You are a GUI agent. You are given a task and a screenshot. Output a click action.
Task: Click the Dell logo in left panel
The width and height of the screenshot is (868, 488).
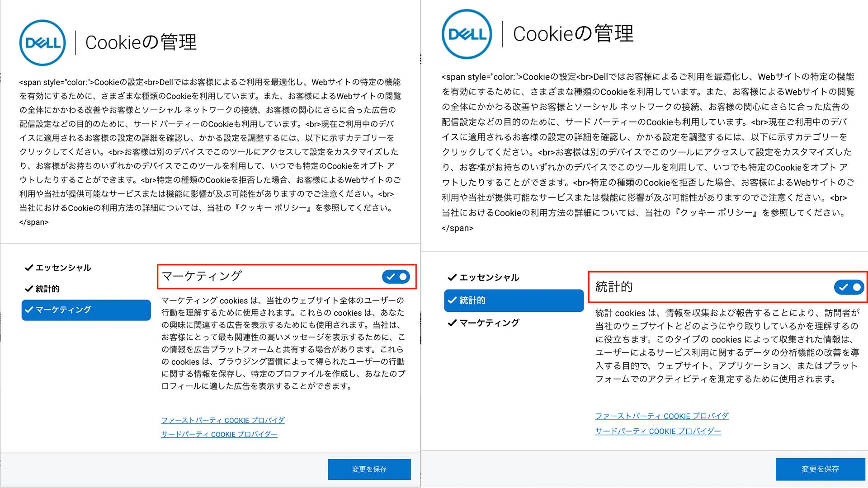[42, 42]
